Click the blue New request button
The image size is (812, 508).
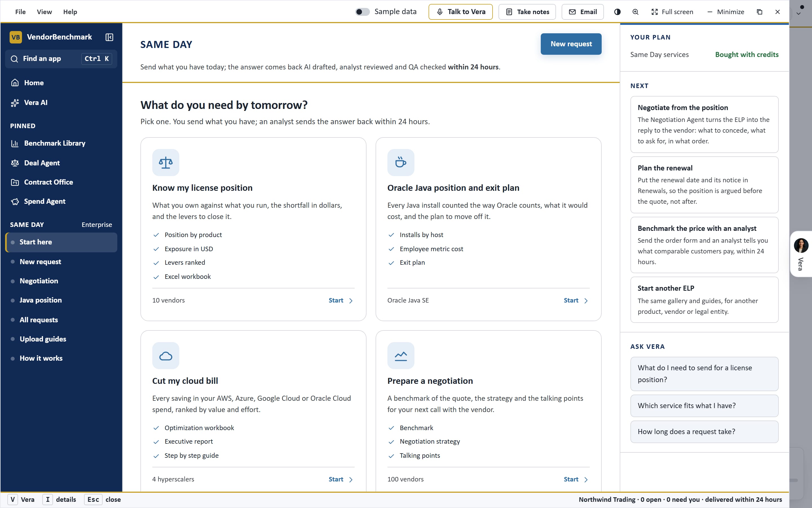pyautogui.click(x=571, y=44)
